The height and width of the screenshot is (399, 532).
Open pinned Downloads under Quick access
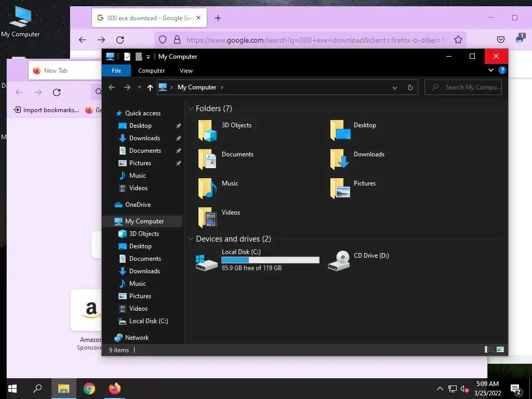144,138
